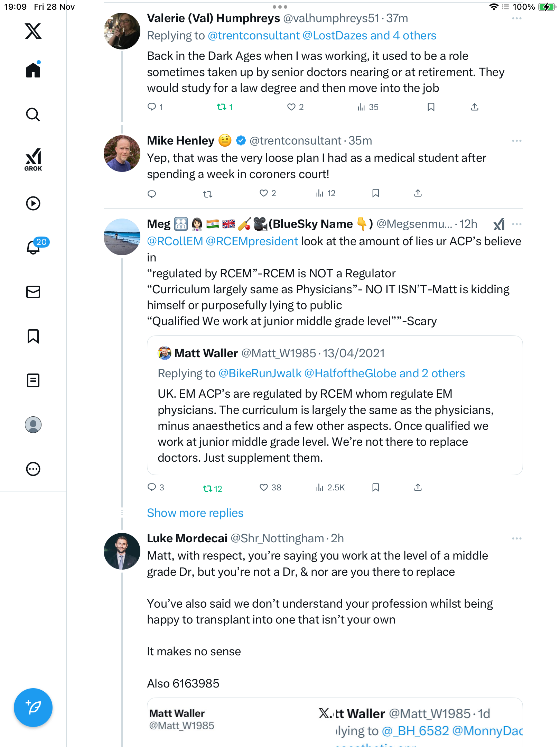Bookmark Valerie Humphreys' reply
This screenshot has width=560, height=747.
click(x=431, y=107)
